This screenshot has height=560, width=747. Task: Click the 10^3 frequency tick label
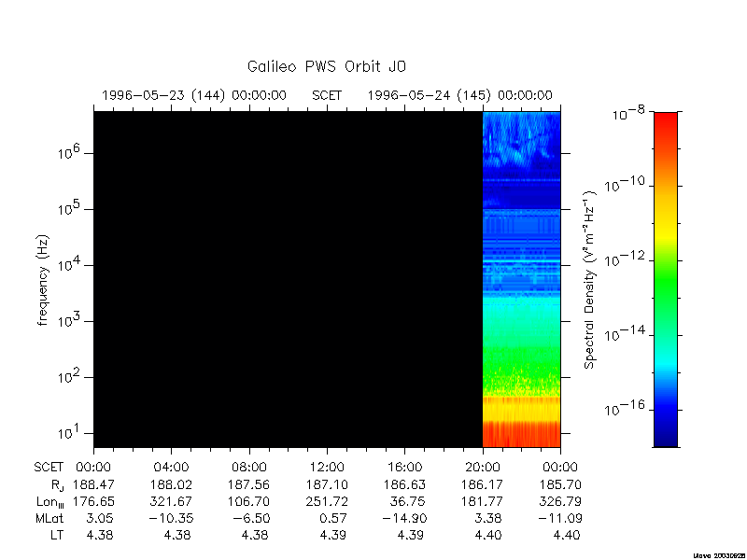point(69,320)
